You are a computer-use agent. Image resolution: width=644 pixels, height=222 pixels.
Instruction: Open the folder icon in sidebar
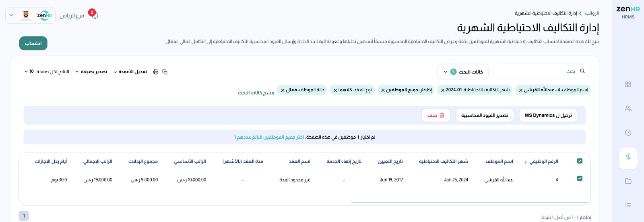pos(628,181)
